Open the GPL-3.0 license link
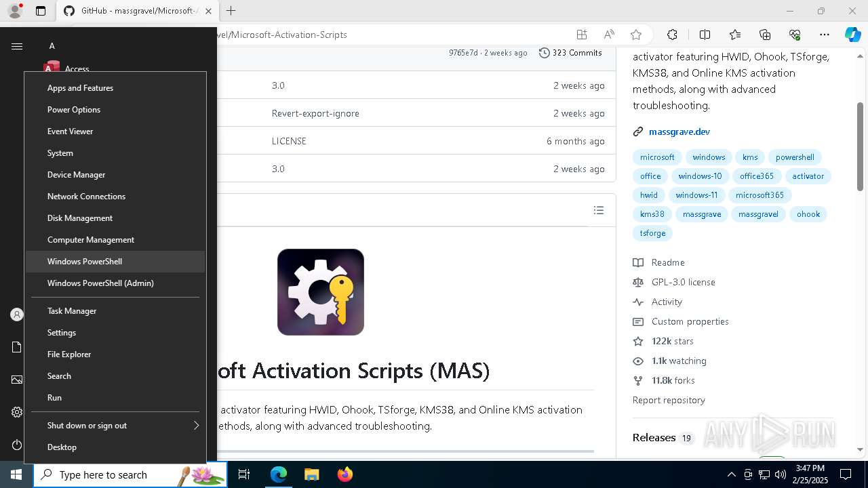The image size is (868, 488). tap(683, 282)
